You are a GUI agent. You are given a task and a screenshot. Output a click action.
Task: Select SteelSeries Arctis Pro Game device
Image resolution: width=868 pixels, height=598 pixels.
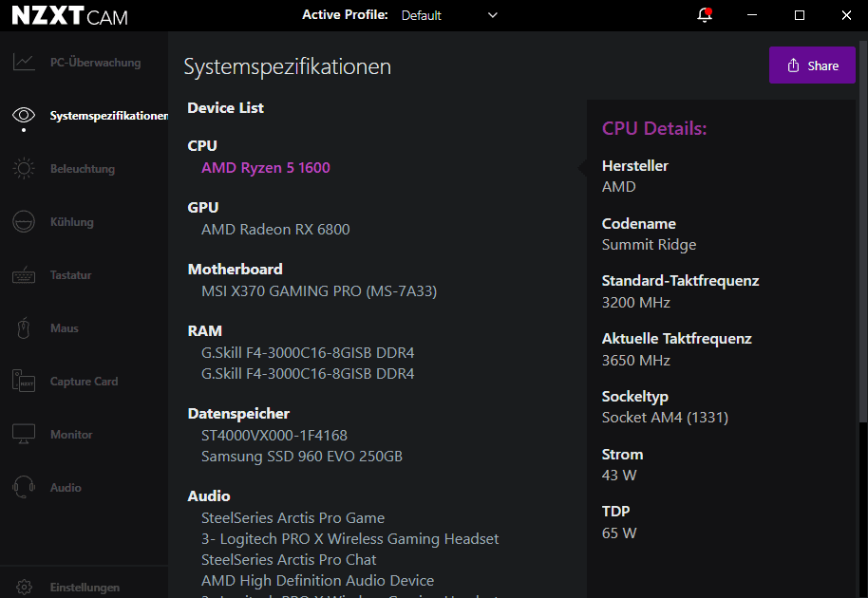(x=292, y=517)
